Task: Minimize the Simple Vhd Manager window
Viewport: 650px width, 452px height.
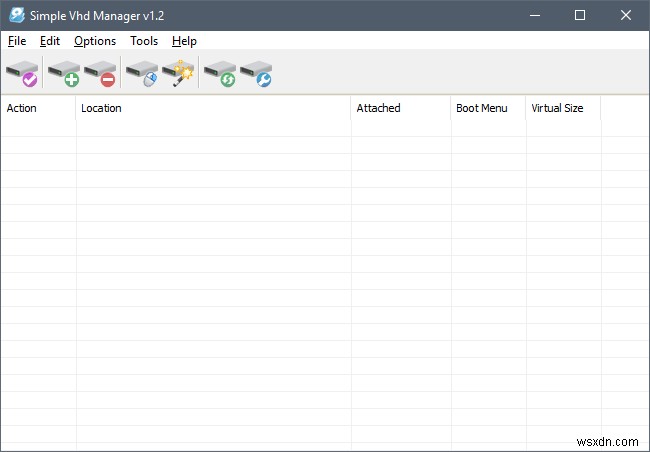Action: (x=535, y=15)
